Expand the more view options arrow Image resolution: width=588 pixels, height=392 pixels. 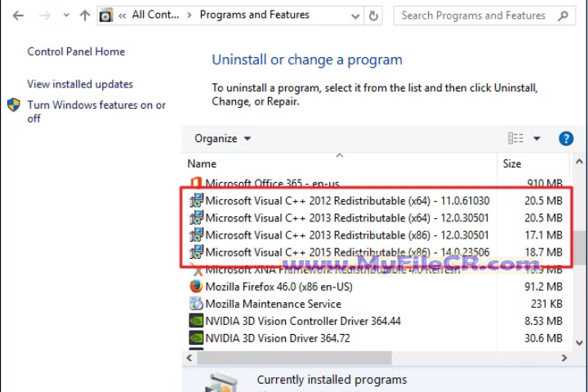click(x=537, y=138)
